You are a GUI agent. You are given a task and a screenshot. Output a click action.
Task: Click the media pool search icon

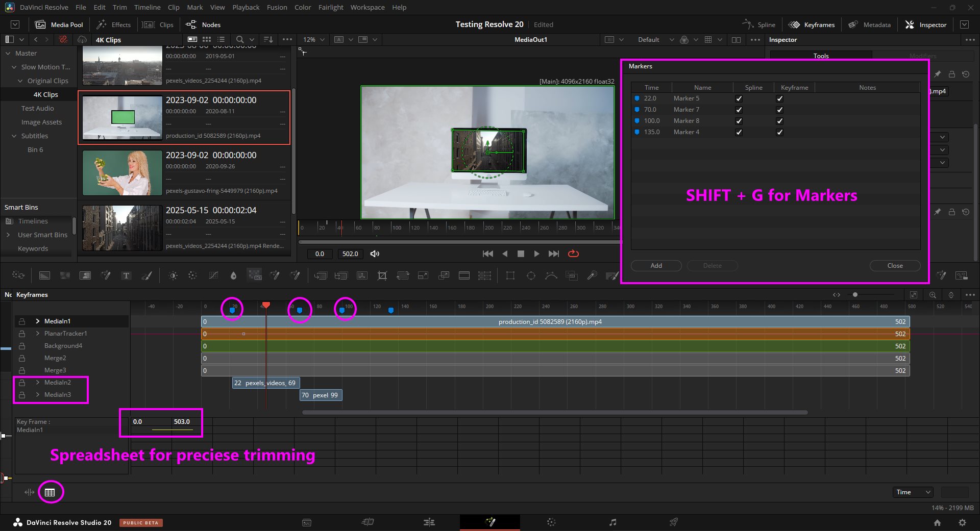240,39
